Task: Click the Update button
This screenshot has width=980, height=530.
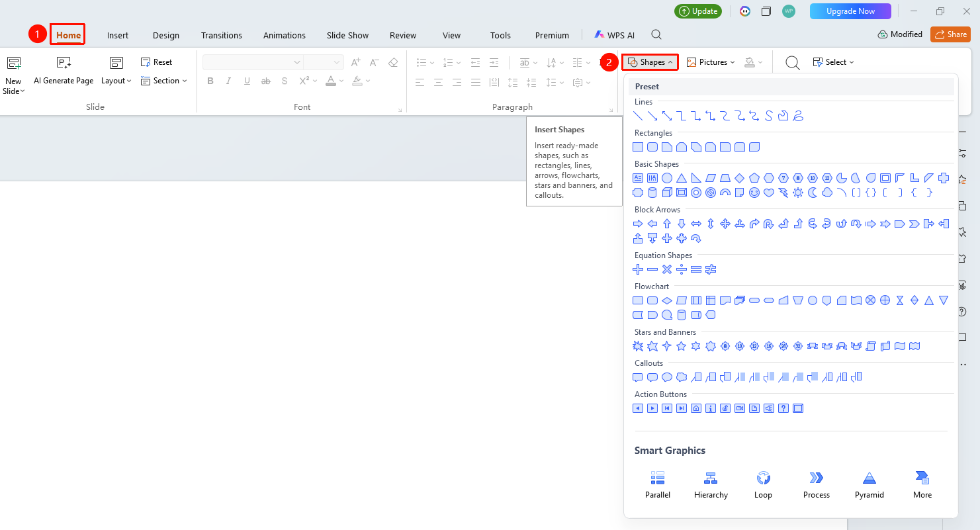Action: pyautogui.click(x=699, y=11)
